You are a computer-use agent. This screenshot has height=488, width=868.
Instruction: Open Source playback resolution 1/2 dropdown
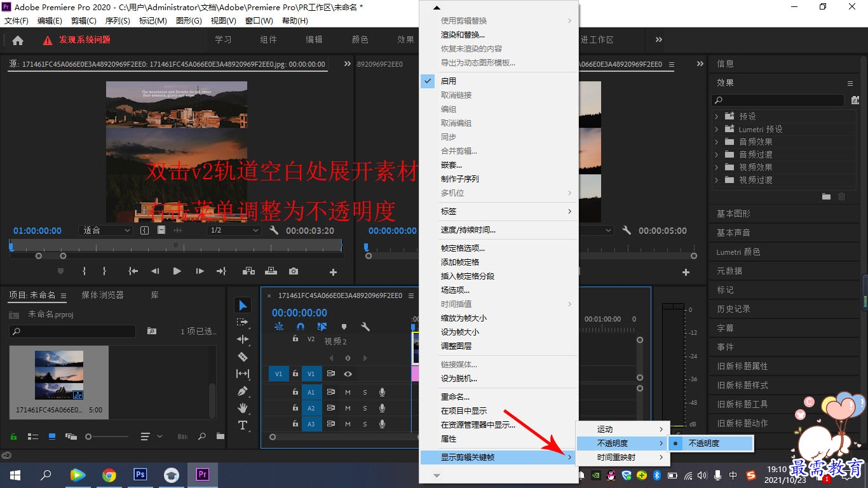click(x=234, y=230)
